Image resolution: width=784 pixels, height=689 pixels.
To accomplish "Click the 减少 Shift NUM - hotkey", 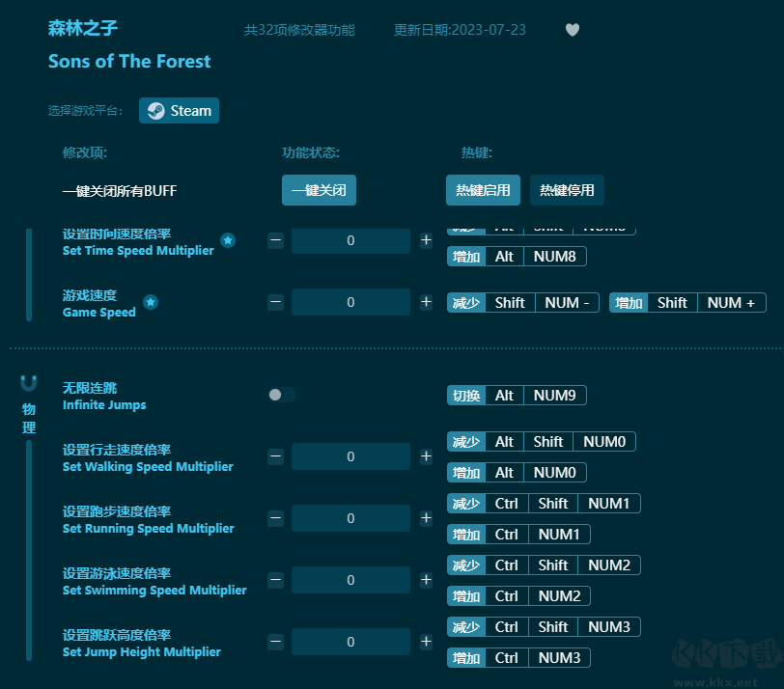I will click(523, 303).
